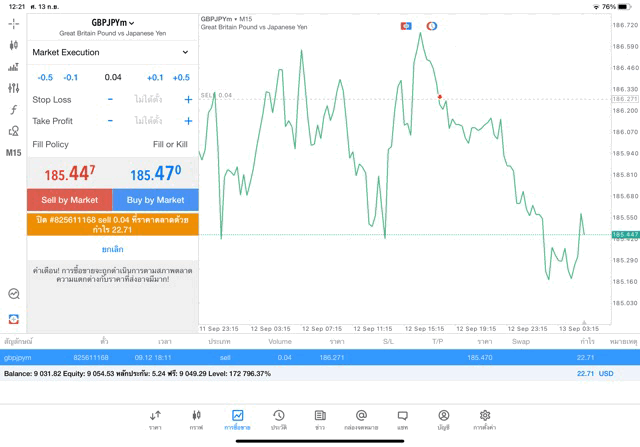Increase Stop Loss with plus button
Image resolution: width=640 pixels, height=447 pixels.
coord(187,99)
